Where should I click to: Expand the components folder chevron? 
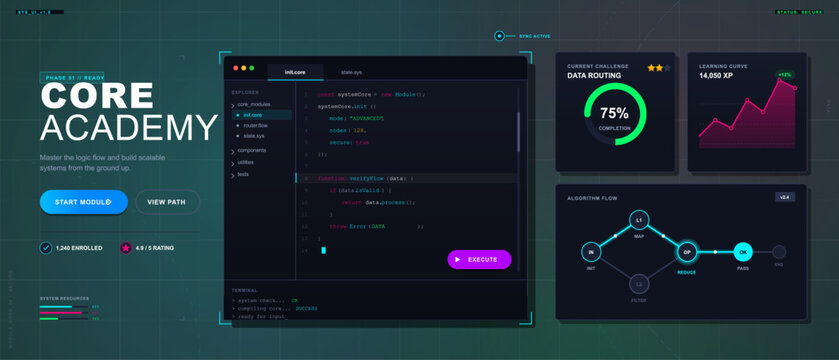tap(233, 151)
